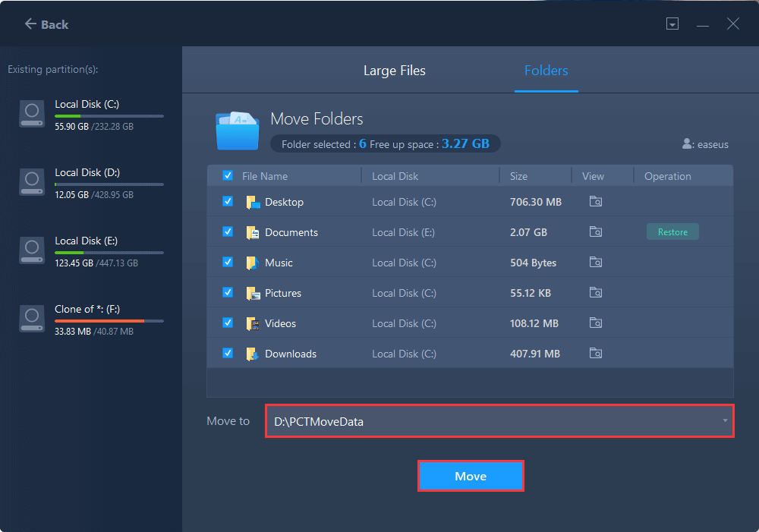The image size is (759, 532).
Task: Go Back using the top-left arrow
Action: [46, 24]
